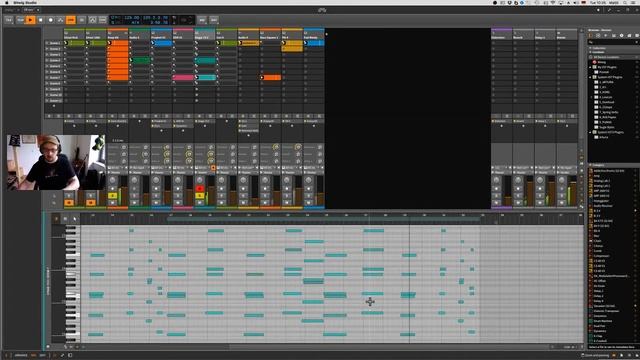Launch Scene 1 from the scene list
This screenshot has width=640, height=360.
(47, 43)
